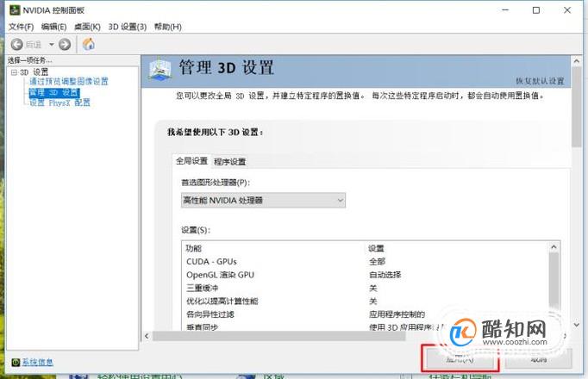The image size is (588, 379).
Task: Minimize the NVIDIA control panel window
Action: pyautogui.click(x=505, y=10)
